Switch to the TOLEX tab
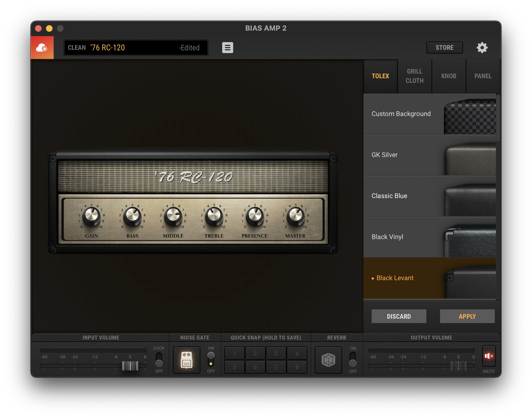This screenshot has height=418, width=532. (x=380, y=76)
